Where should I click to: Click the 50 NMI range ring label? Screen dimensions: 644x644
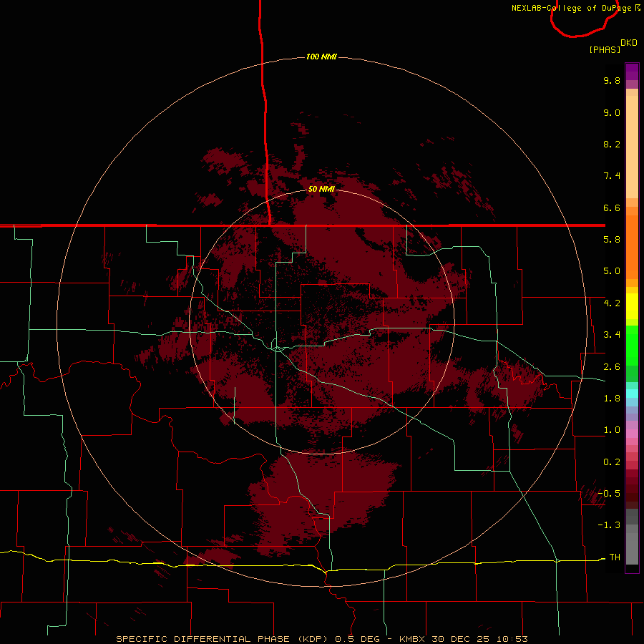click(x=321, y=189)
